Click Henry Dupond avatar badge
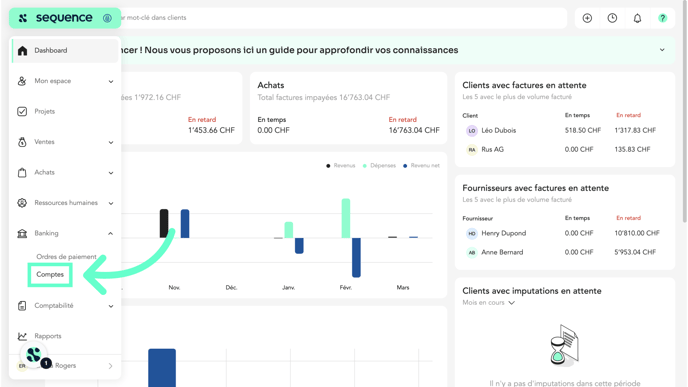This screenshot has height=387, width=688. pos(472,233)
